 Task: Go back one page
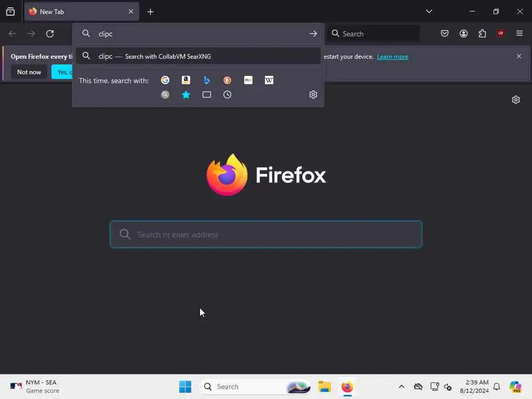tap(12, 34)
